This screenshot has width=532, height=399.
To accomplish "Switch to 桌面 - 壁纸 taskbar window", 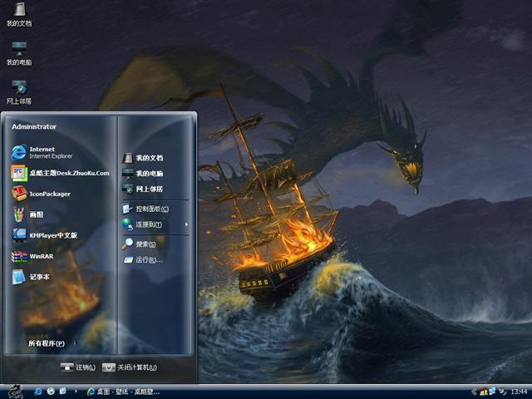I will point(124,392).
